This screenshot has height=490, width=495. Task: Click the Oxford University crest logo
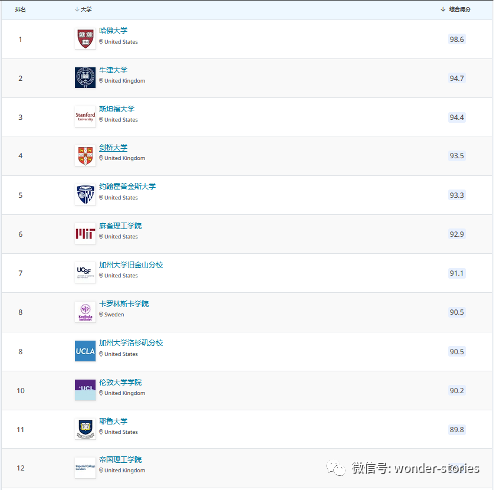point(85,77)
